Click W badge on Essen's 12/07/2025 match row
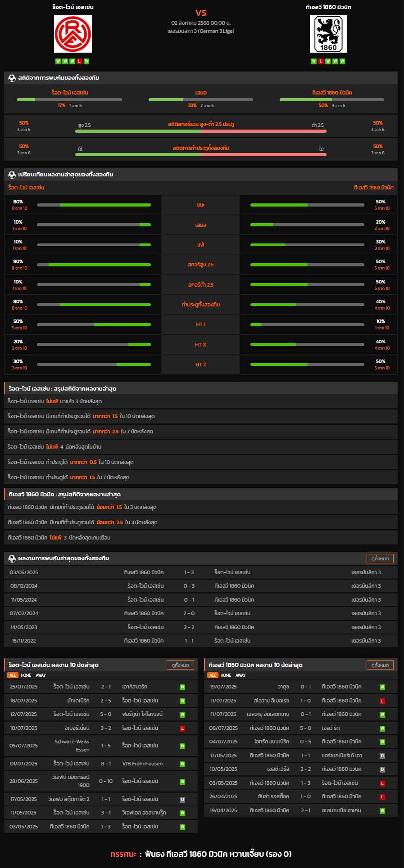This screenshot has width=404, height=868. coord(182,715)
